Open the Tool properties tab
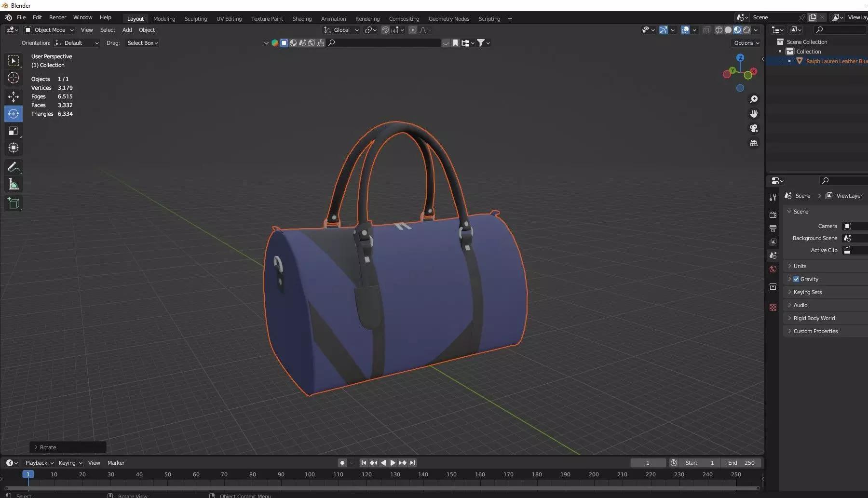868x498 pixels. (x=773, y=198)
